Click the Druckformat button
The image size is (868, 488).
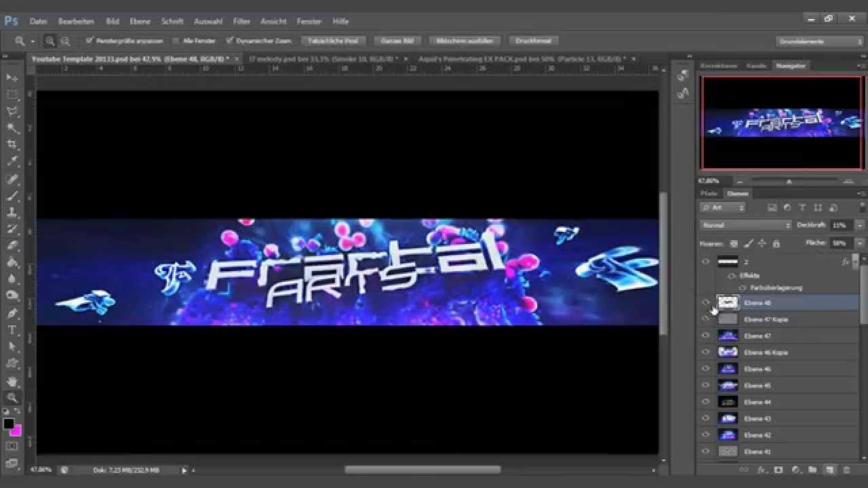coord(534,41)
